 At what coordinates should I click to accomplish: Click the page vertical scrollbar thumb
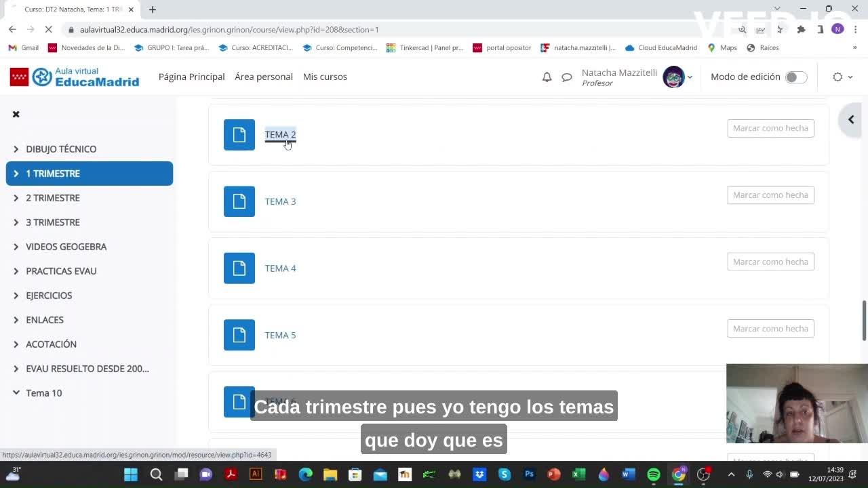(864, 321)
